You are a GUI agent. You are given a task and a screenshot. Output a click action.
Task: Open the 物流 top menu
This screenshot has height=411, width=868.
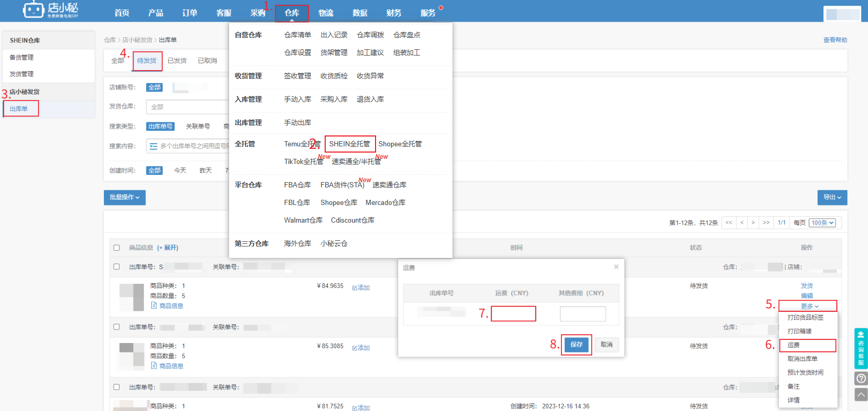click(x=326, y=13)
